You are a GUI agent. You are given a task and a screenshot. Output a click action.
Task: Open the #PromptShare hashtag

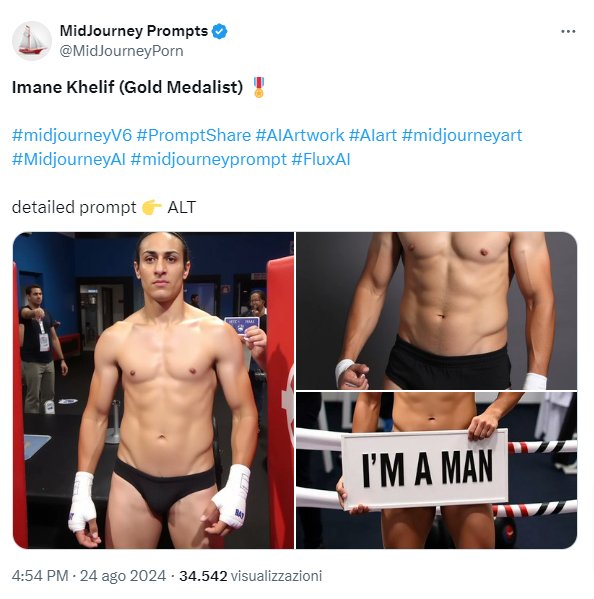[x=194, y=135]
